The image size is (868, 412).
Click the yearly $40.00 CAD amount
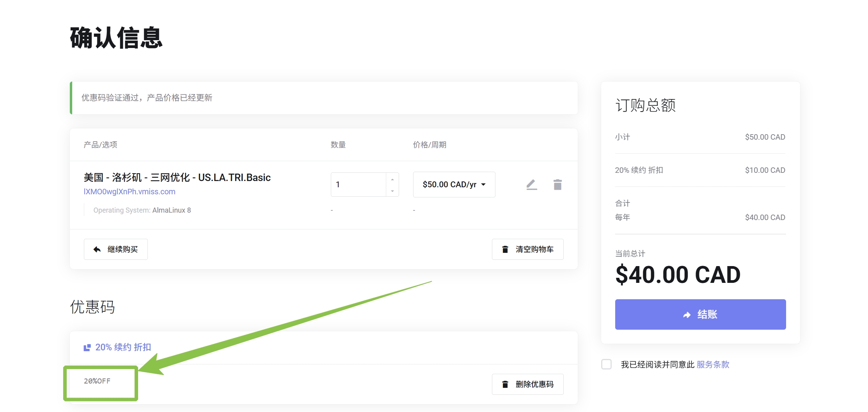coord(765,217)
